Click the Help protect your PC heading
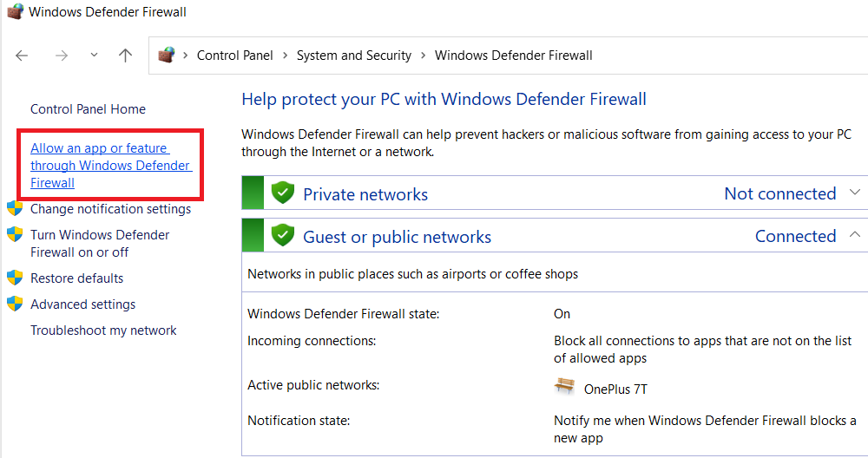 click(444, 99)
